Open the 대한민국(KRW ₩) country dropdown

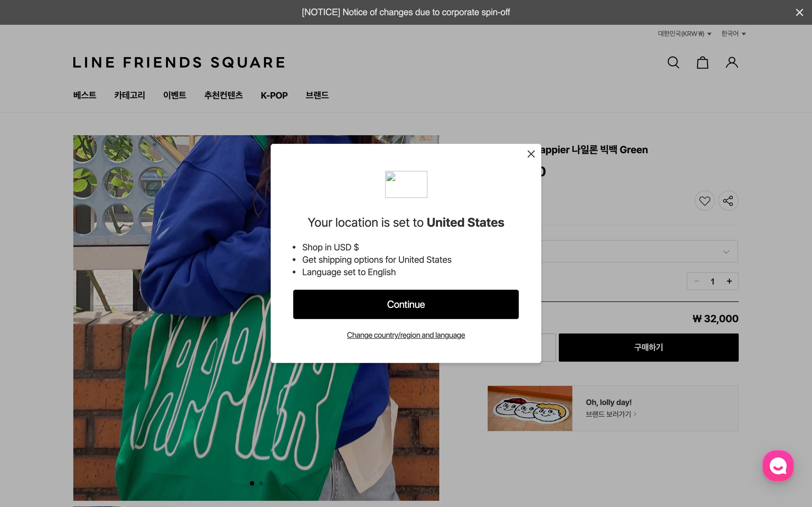[x=684, y=33]
